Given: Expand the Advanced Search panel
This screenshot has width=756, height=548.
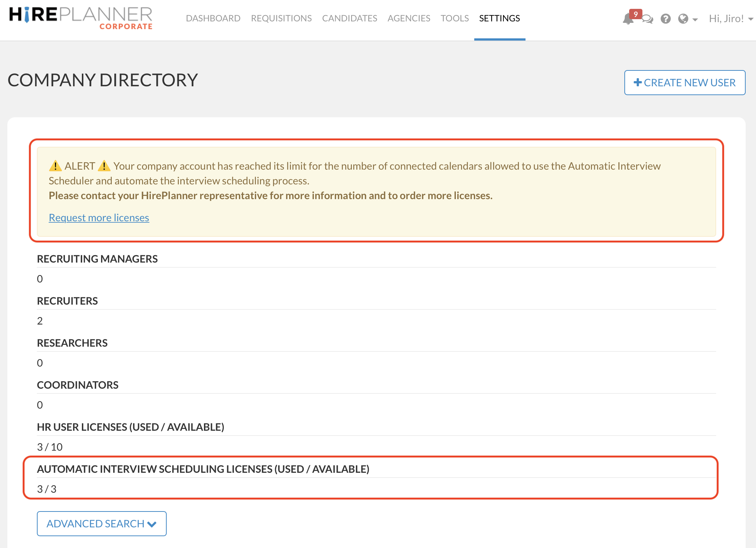Looking at the screenshot, I should [101, 523].
